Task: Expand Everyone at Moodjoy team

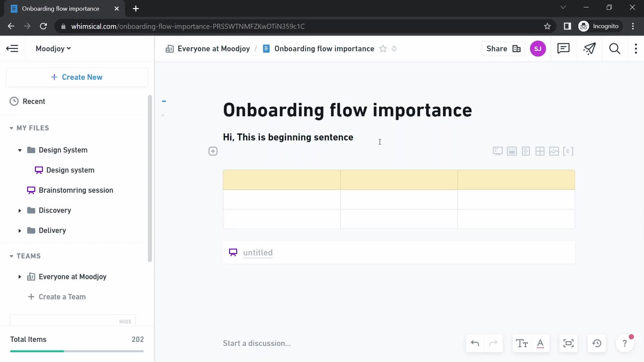Action: tap(19, 277)
